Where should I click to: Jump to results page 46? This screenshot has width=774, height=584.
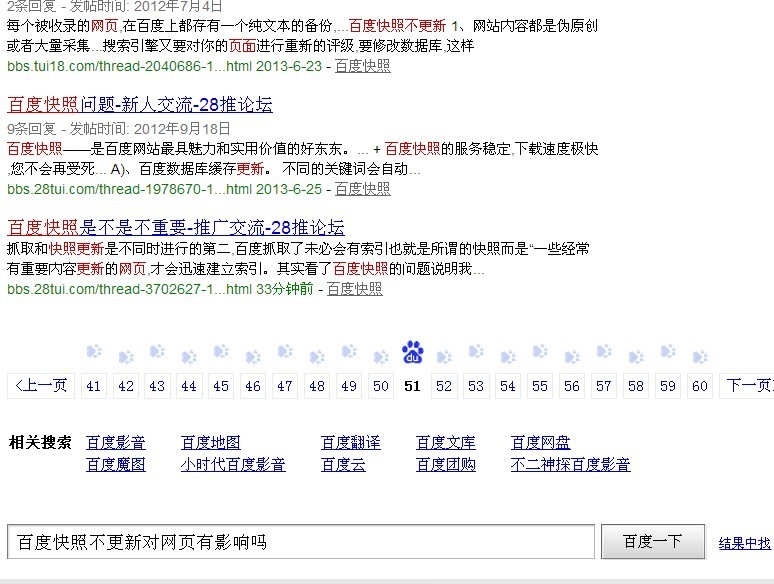(253, 386)
